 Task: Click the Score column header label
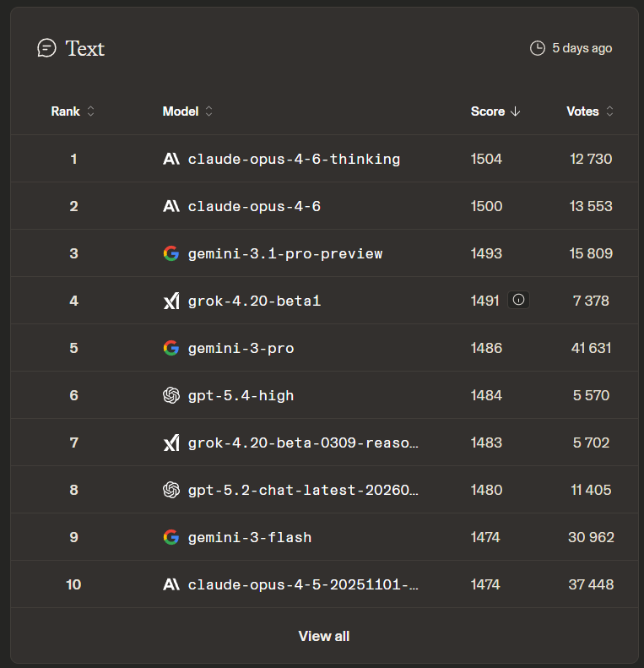[x=488, y=111]
